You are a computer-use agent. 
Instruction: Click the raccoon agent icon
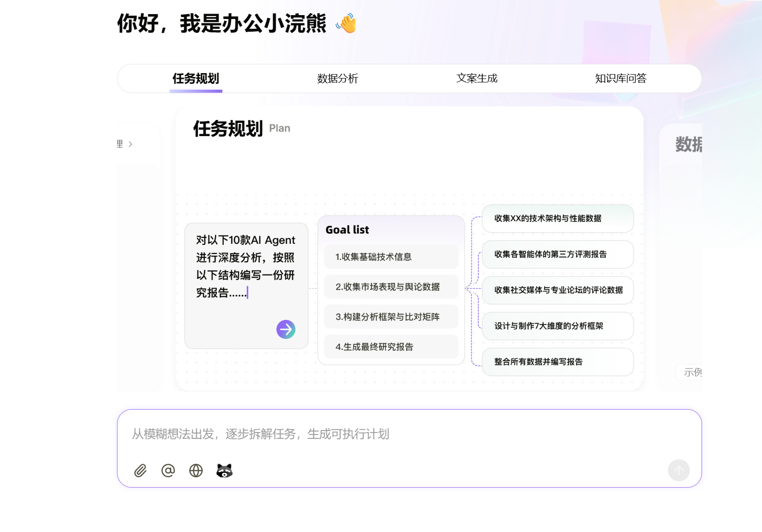coord(224,471)
